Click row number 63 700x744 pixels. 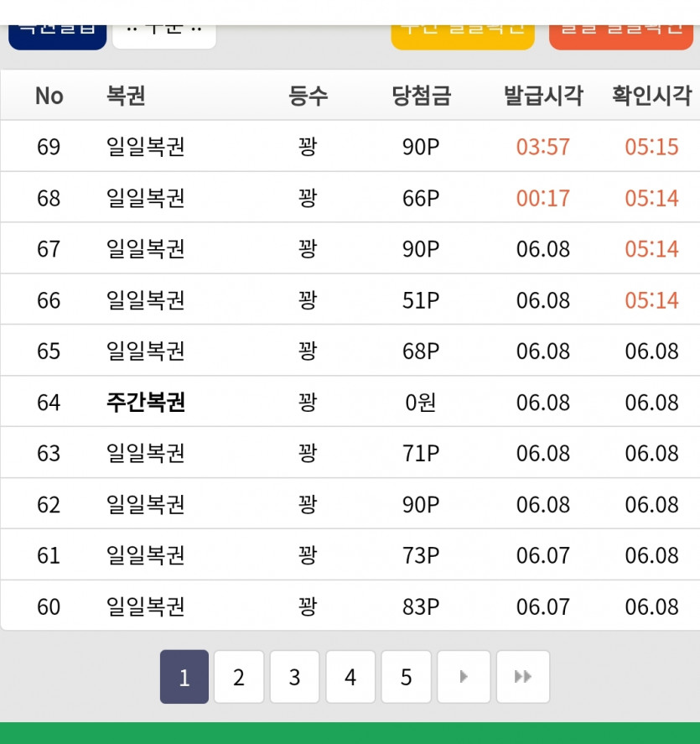[49, 453]
